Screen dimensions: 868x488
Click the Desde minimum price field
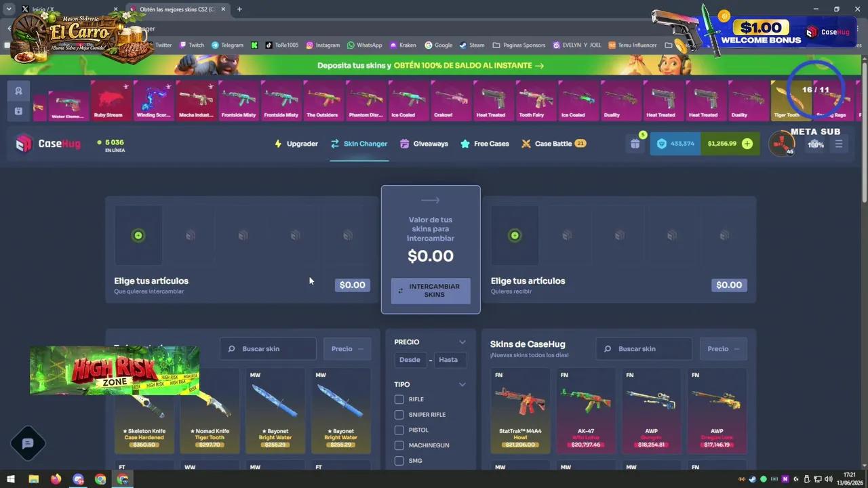(410, 360)
